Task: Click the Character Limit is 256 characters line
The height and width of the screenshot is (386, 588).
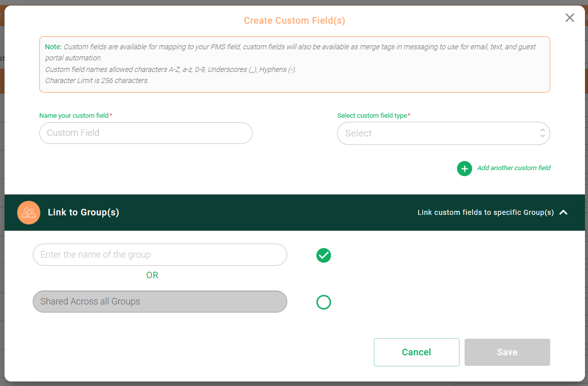Action: tap(97, 81)
